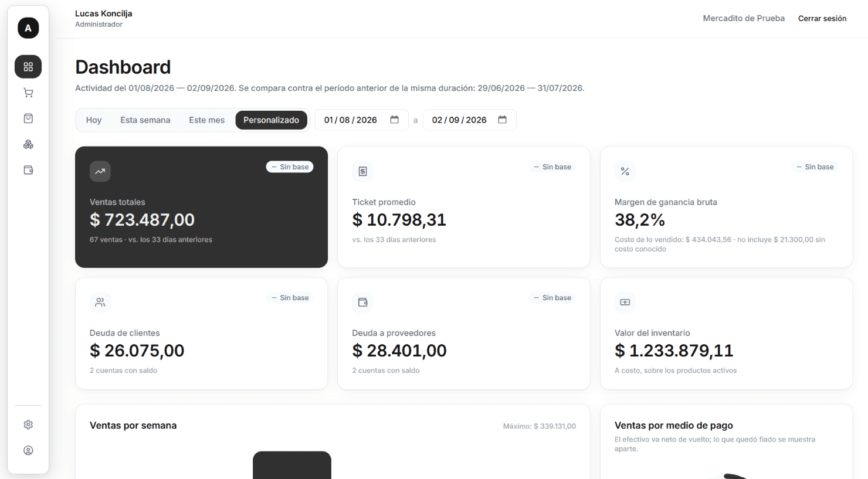Image resolution: width=868 pixels, height=479 pixels.
Task: Click the Ventas por semana chart title
Action: tap(133, 426)
